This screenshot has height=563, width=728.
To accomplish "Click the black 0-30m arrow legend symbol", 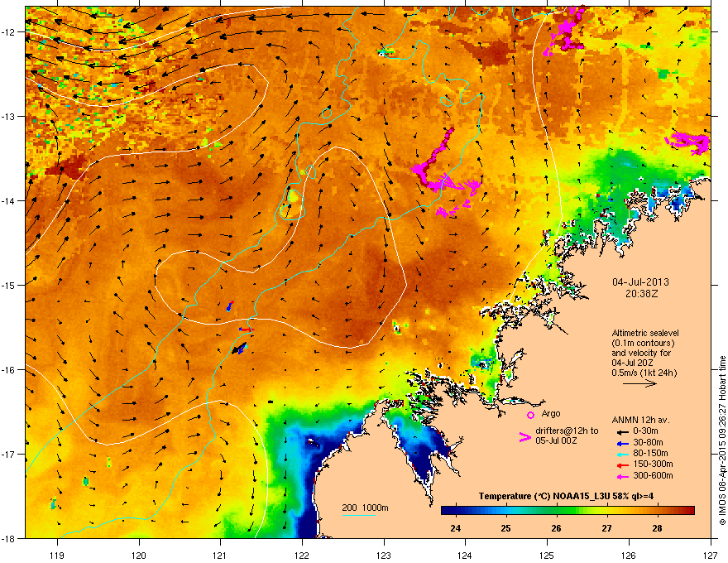I will 623,432.
